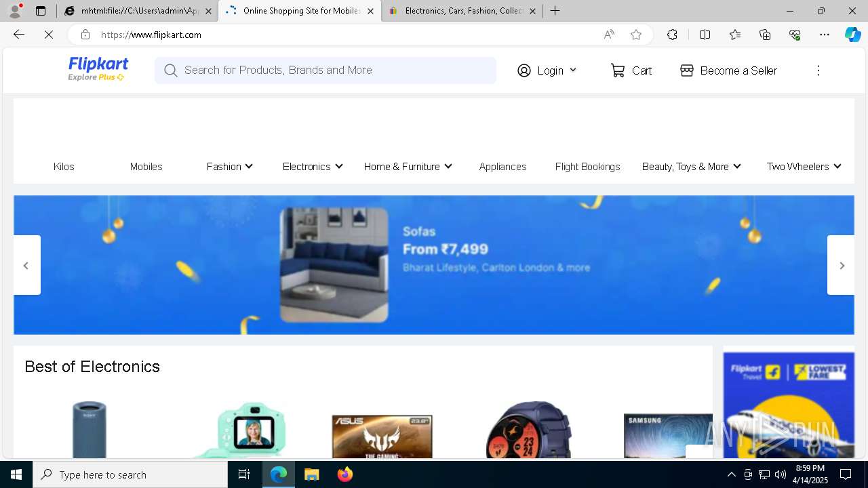Open Flight Bookings category
The image size is (868, 488).
pos(588,167)
